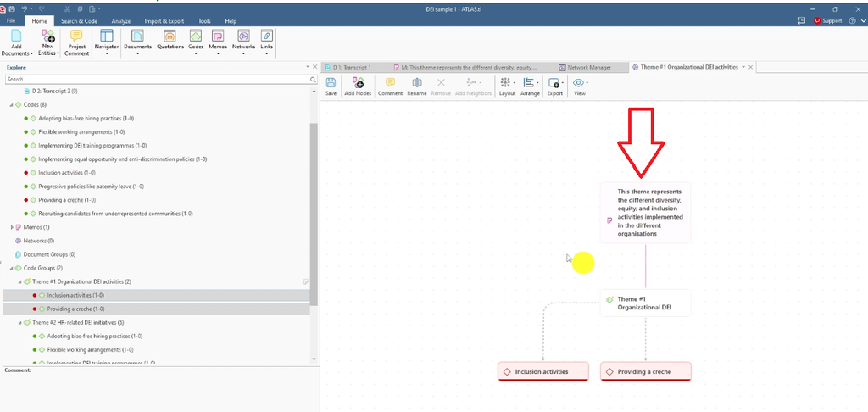Collapse Theme #1 Organizational DEI activities group

[20, 281]
